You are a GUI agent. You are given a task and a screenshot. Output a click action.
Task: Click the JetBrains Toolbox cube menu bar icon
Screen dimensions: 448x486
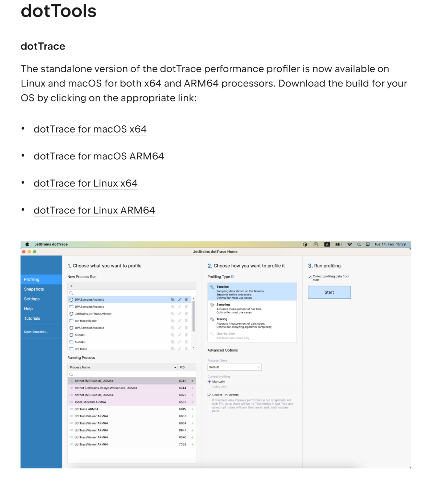point(305,245)
